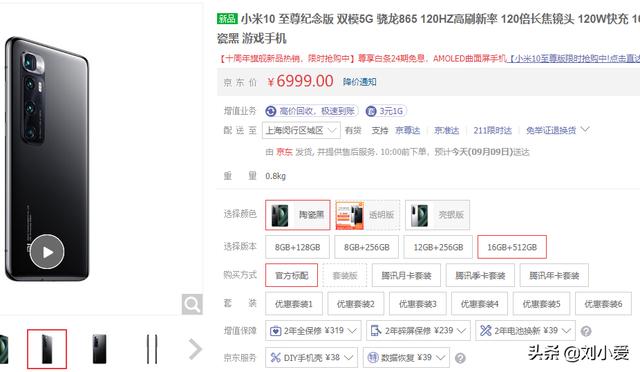640x372 pixels.
Task: Open the DIY手机壳 ¥38 dropdown
Action: point(311,358)
